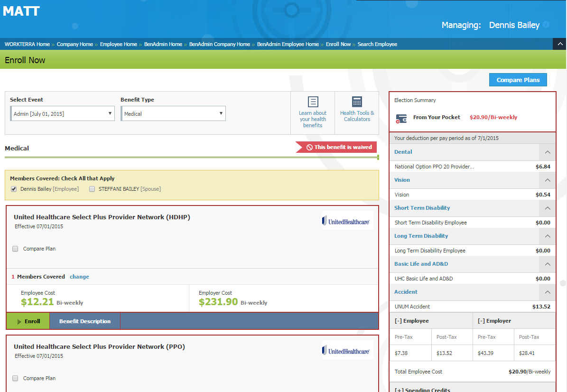Click the Enroll button for the HDHP plan
Image resolution: width=567 pixels, height=392 pixels.
[x=28, y=321]
